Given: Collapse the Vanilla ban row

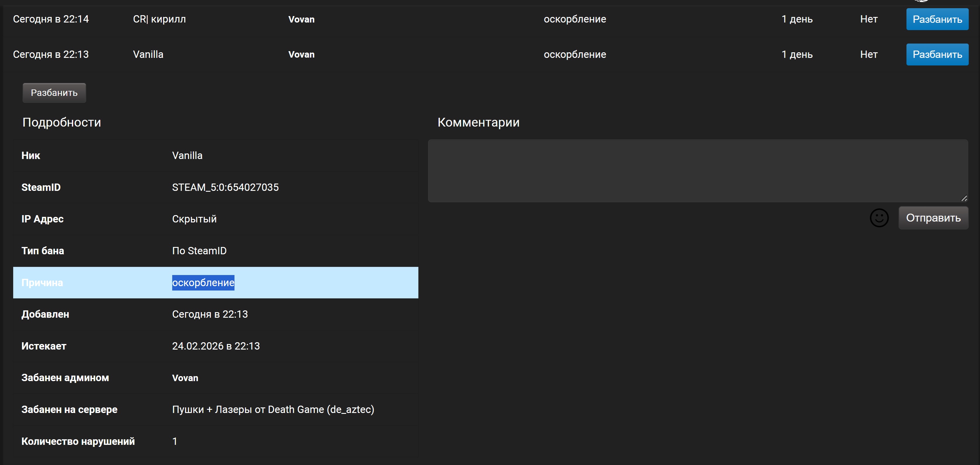Looking at the screenshot, I should click(x=148, y=54).
